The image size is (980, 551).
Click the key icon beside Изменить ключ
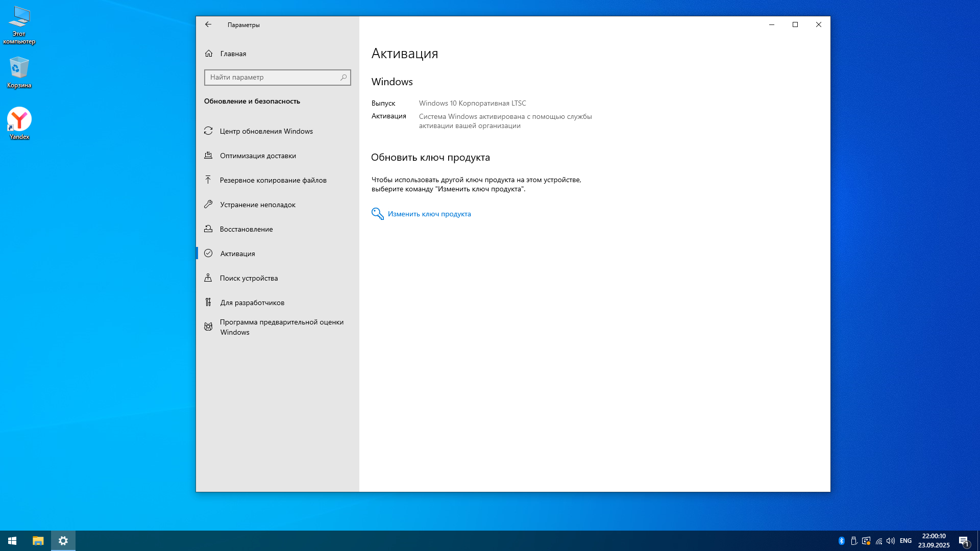(x=377, y=214)
